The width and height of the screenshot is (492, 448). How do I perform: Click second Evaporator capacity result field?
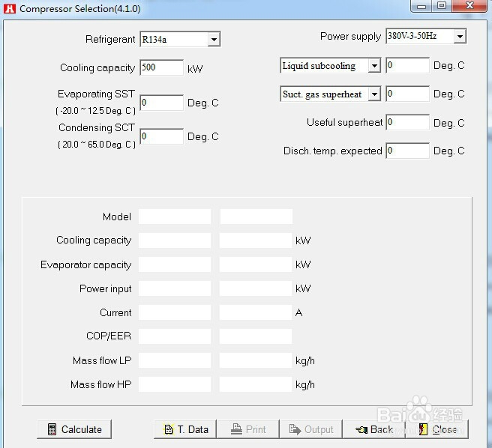click(256, 264)
